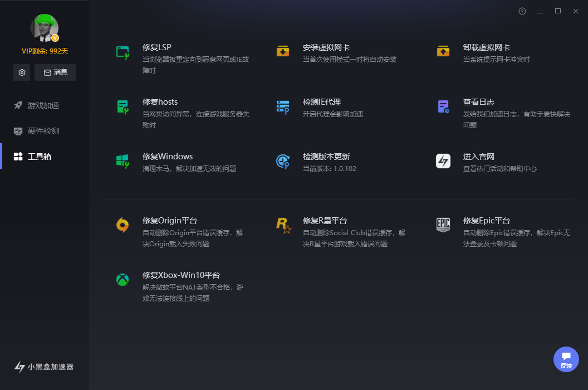The width and height of the screenshot is (588, 390).
Task: Click the 进入官网 lightning icon
Action: tap(443, 161)
